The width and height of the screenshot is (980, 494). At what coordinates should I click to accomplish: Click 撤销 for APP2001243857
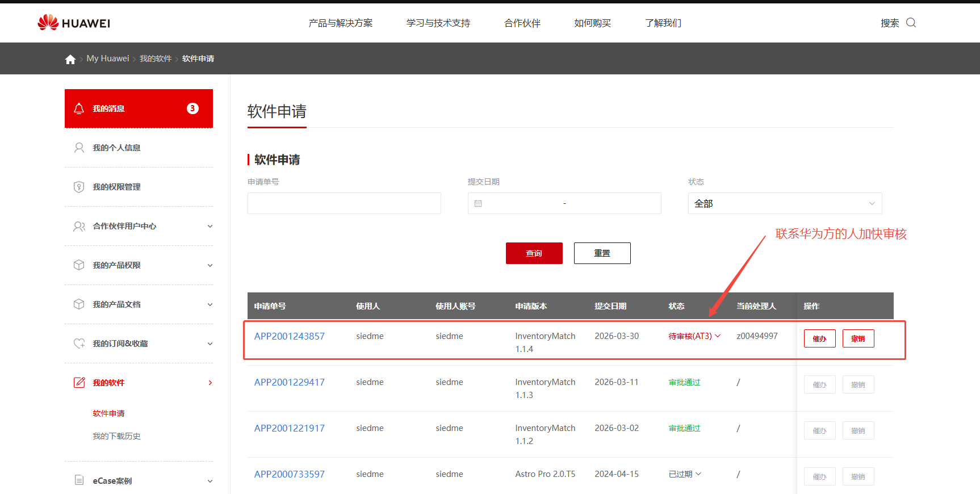(x=858, y=338)
